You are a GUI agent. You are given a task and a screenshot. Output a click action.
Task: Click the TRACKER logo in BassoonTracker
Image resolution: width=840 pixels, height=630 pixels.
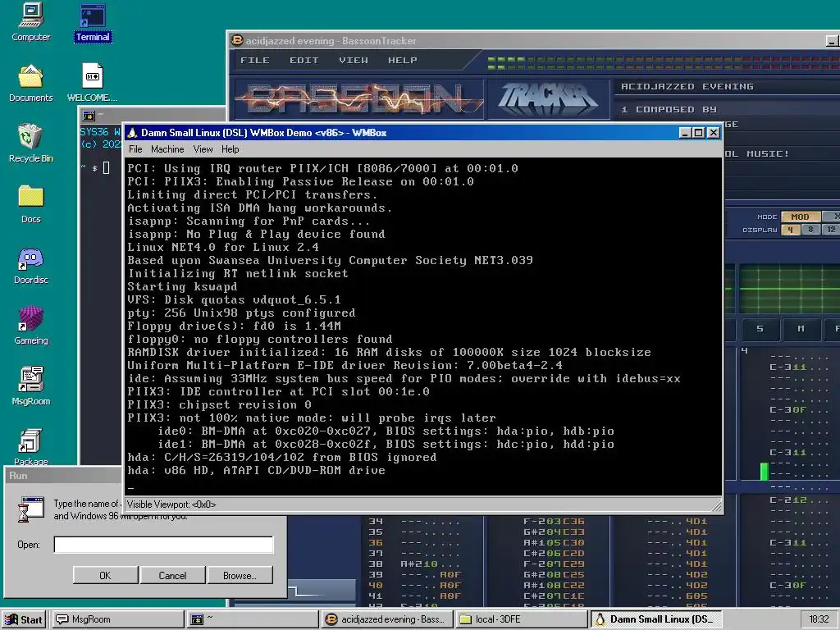tap(547, 99)
